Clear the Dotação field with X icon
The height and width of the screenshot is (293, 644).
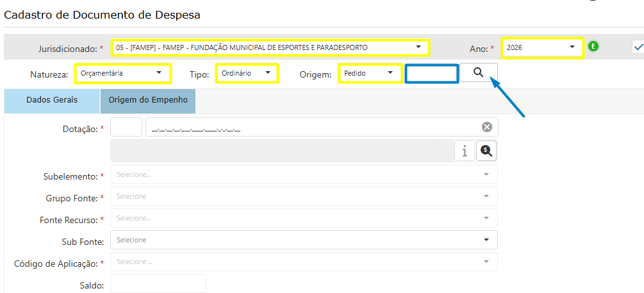coord(486,127)
